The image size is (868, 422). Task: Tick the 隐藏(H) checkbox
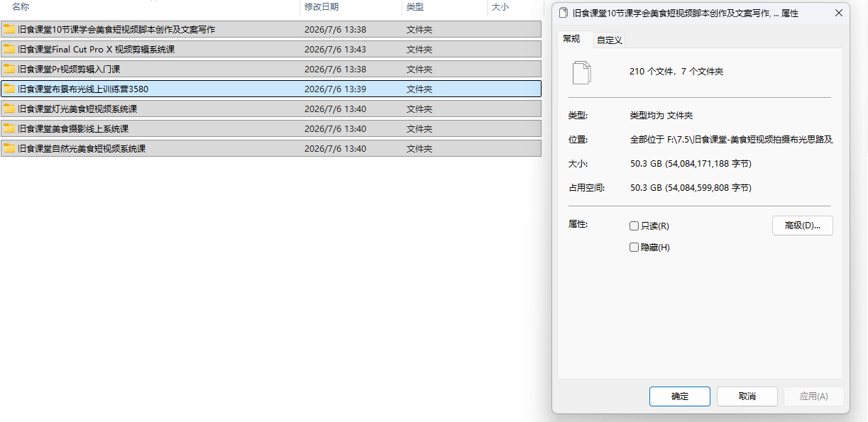point(634,248)
